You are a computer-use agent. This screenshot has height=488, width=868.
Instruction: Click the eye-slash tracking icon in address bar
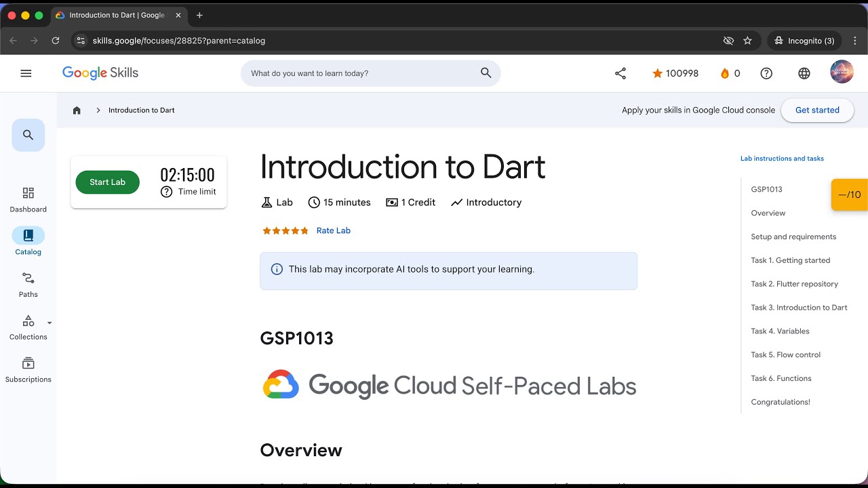728,41
